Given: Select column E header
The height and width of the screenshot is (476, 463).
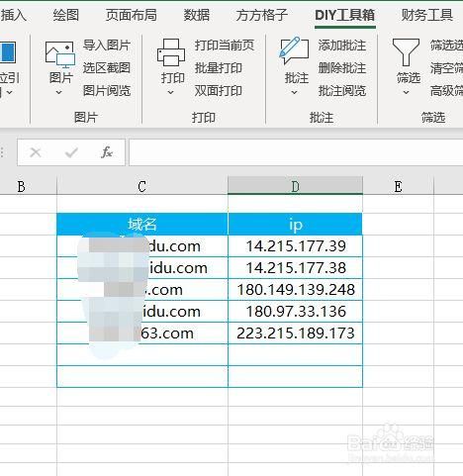Looking at the screenshot, I should click(398, 187).
